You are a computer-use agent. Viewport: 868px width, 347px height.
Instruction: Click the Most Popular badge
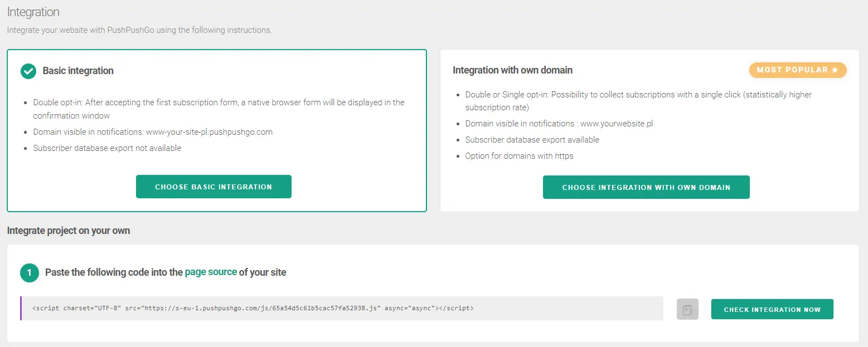[x=798, y=70]
